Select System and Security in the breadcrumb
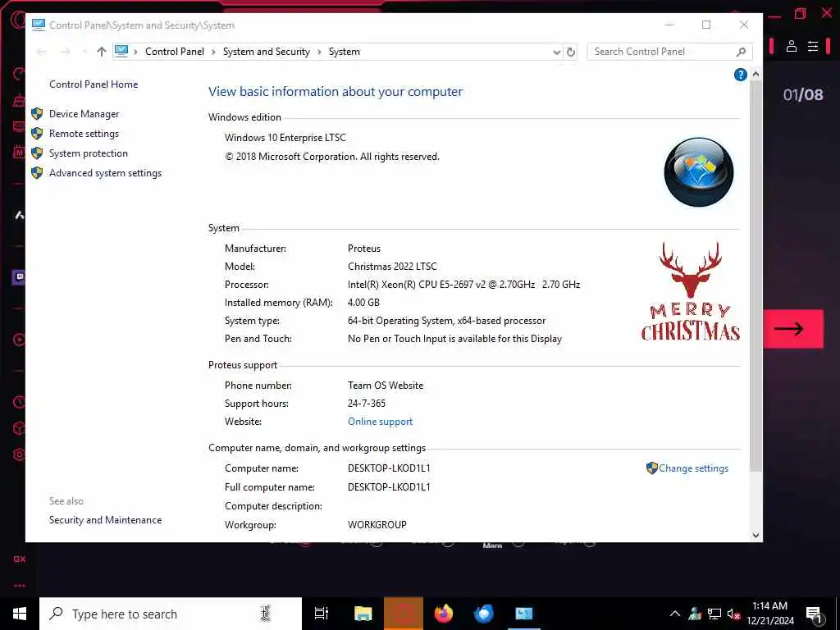This screenshot has width=840, height=630. 267,52
